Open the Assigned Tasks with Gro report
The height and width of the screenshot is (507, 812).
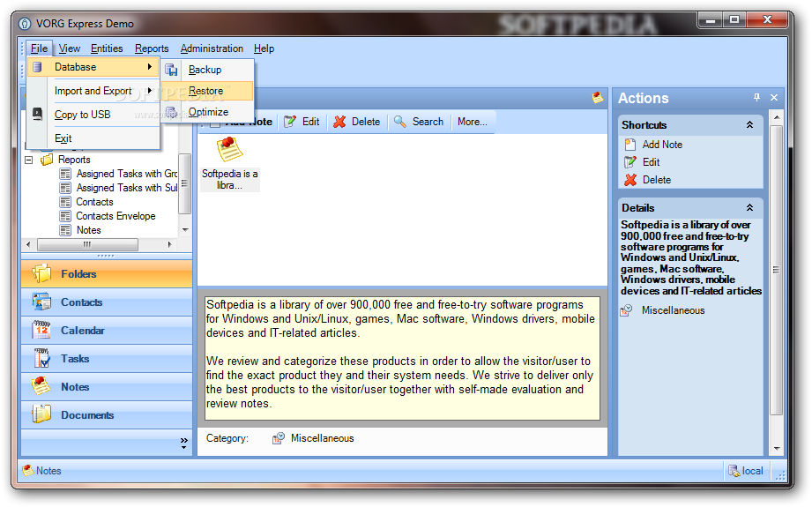coord(127,174)
